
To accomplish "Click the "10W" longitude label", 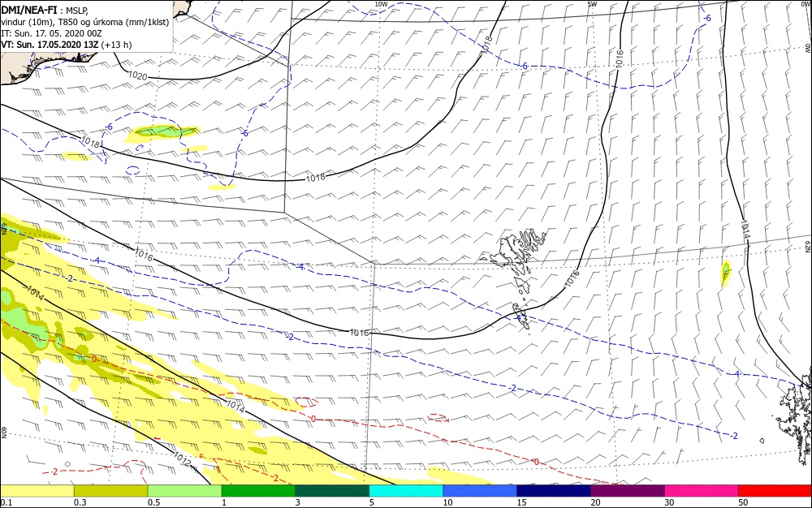I will coord(381,4).
